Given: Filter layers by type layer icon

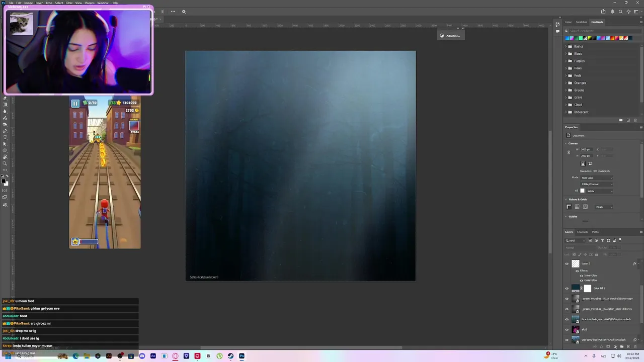Looking at the screenshot, I should (x=602, y=240).
